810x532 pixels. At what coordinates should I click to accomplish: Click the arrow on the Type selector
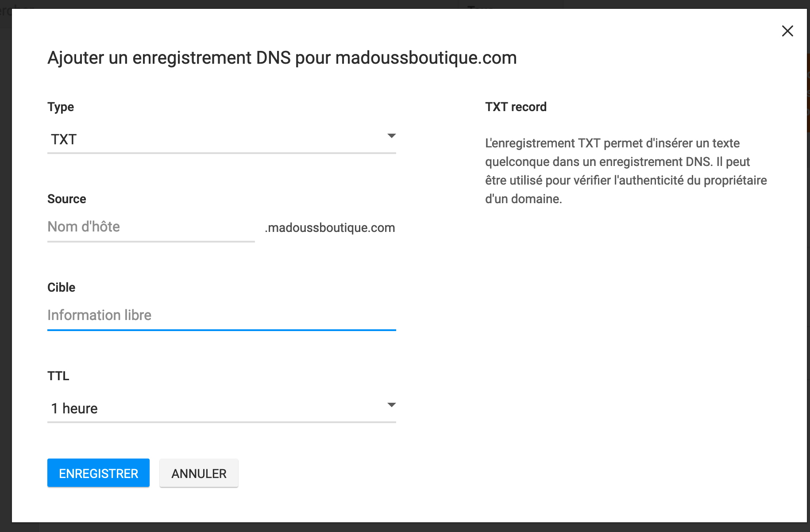click(x=391, y=136)
